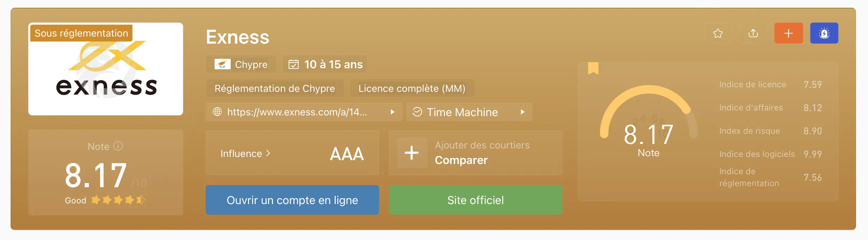The width and height of the screenshot is (868, 240).
Task: Click the Site officiel button
Action: [x=476, y=200]
